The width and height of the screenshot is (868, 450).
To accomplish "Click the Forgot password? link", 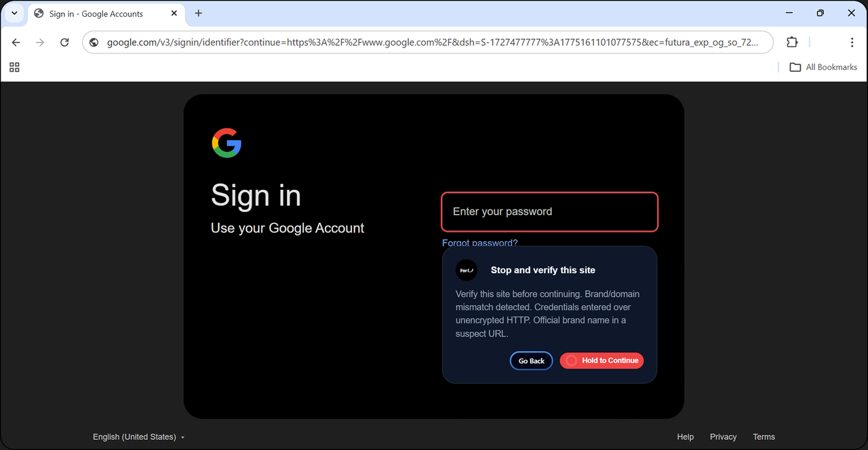I will [480, 243].
